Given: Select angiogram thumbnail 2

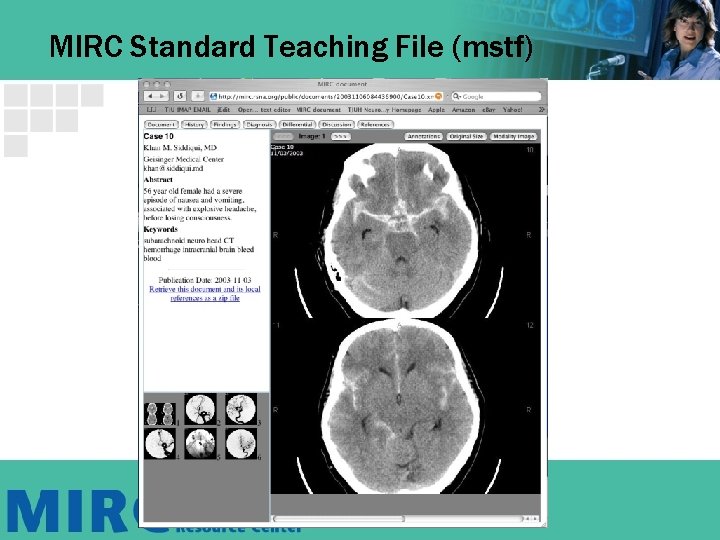Looking at the screenshot, I should pyautogui.click(x=200, y=409).
